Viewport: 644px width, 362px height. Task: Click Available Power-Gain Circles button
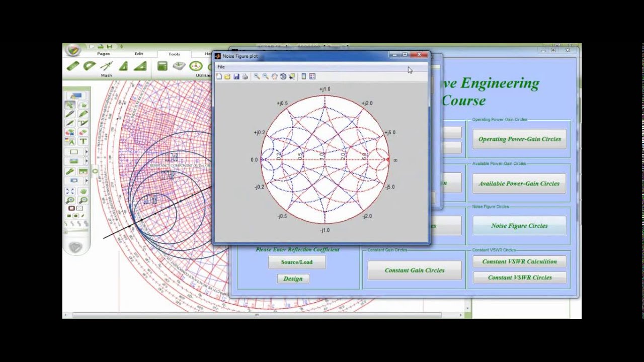click(x=519, y=184)
